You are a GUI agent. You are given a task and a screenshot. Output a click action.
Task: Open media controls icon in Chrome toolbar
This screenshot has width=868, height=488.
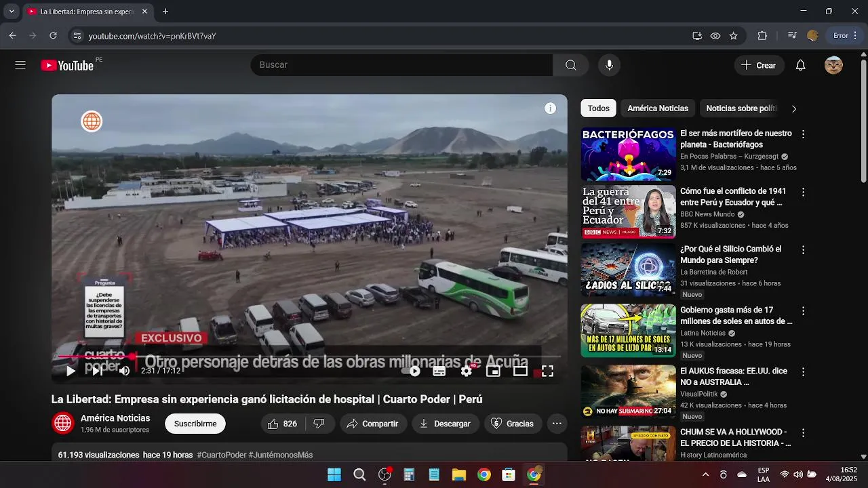(792, 36)
